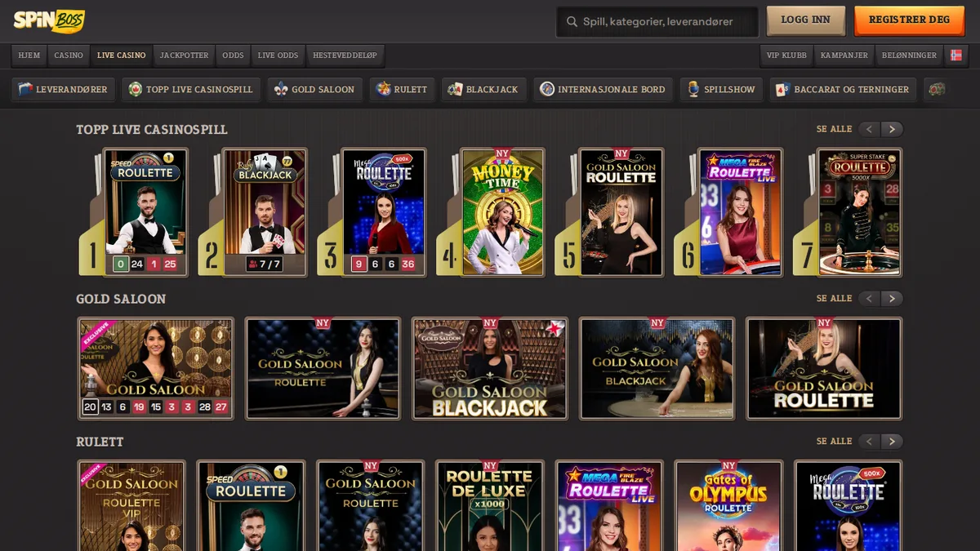The image size is (980, 551).
Task: Select the Blackjack category chip
Action: tap(483, 90)
